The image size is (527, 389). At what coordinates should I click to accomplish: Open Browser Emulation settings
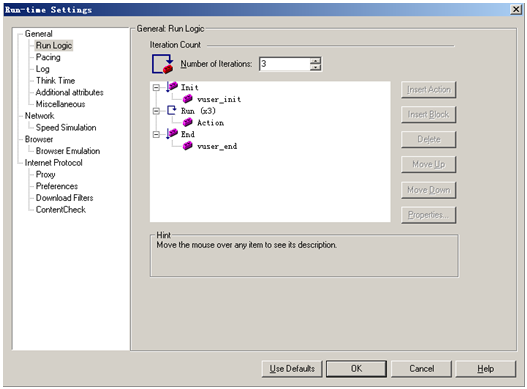(x=68, y=151)
